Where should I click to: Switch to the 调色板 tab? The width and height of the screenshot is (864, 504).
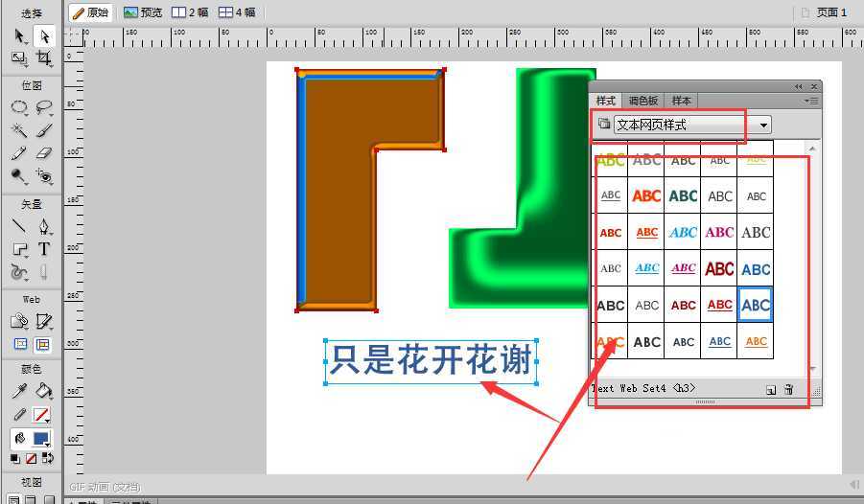[643, 101]
